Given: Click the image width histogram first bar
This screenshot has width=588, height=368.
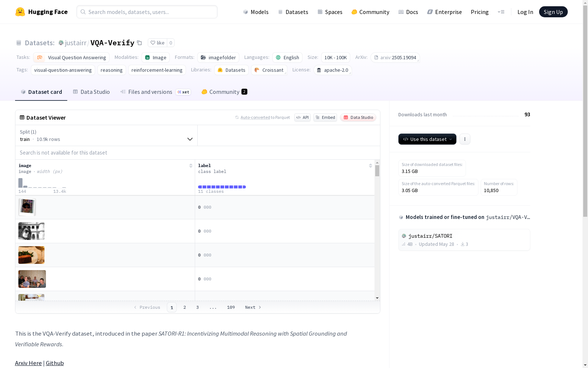Looking at the screenshot, I should [21, 183].
